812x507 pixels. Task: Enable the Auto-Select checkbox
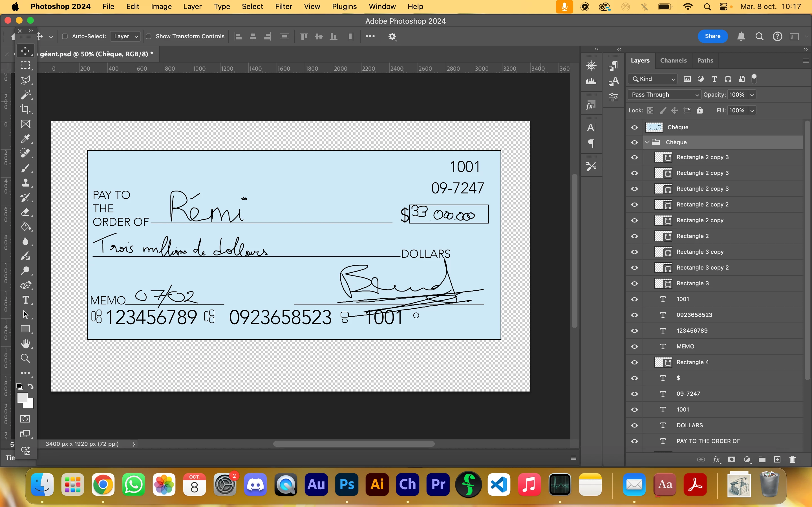tap(65, 36)
